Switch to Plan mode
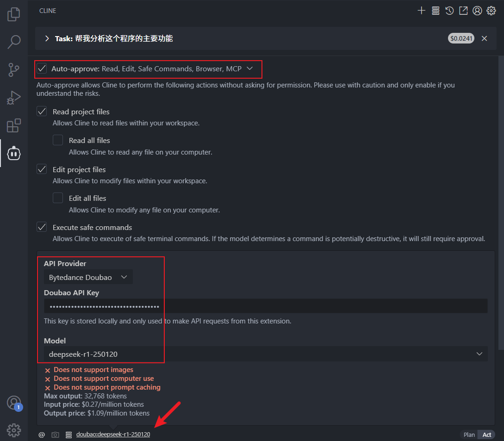The height and width of the screenshot is (441, 504). (469, 435)
